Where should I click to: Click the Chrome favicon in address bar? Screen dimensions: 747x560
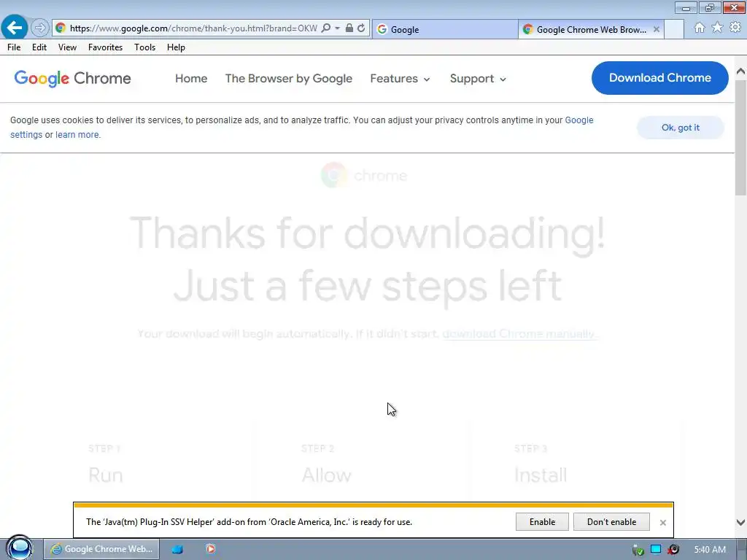(x=61, y=28)
